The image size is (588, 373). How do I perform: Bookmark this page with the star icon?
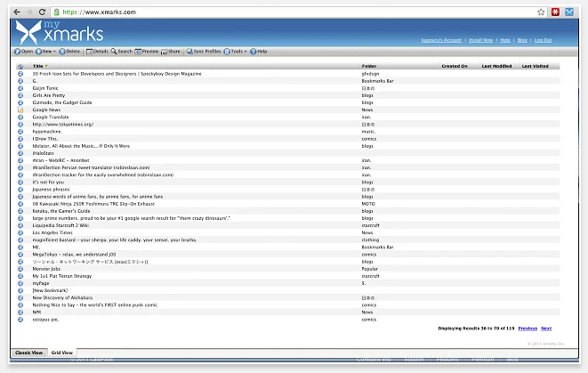541,12
